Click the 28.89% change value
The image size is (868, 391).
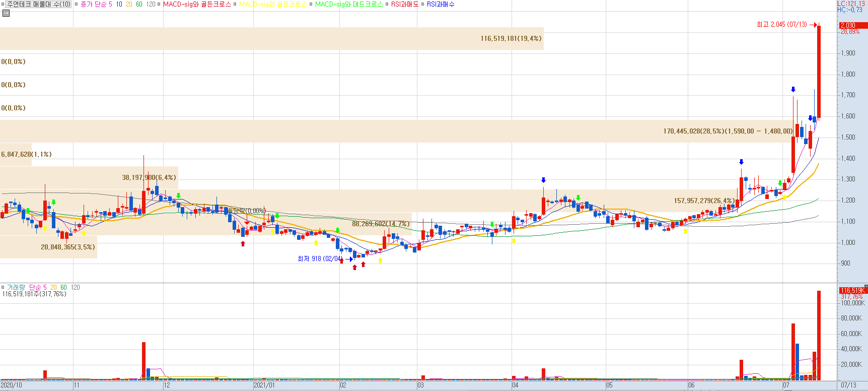click(x=850, y=32)
